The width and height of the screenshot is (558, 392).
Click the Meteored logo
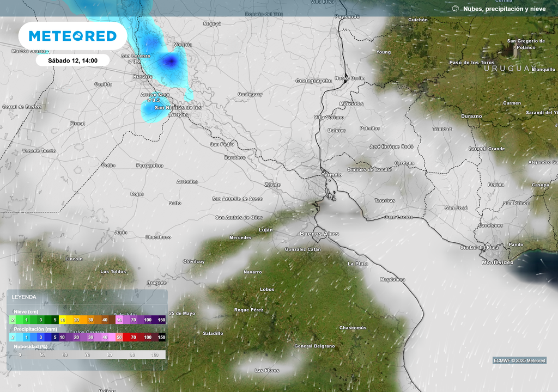click(x=72, y=36)
